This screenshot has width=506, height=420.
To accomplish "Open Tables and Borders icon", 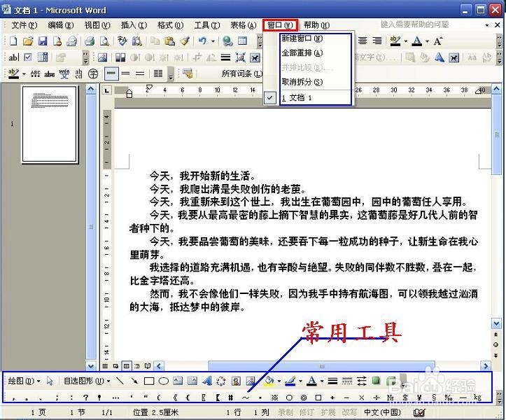I will pos(242,41).
